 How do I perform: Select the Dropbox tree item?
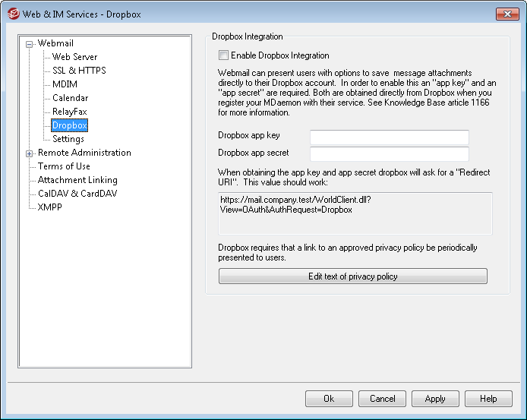coord(69,125)
